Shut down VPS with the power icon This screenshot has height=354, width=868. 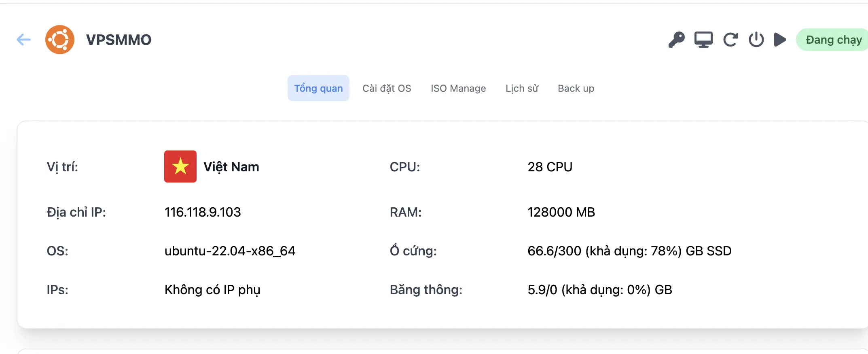(x=756, y=40)
